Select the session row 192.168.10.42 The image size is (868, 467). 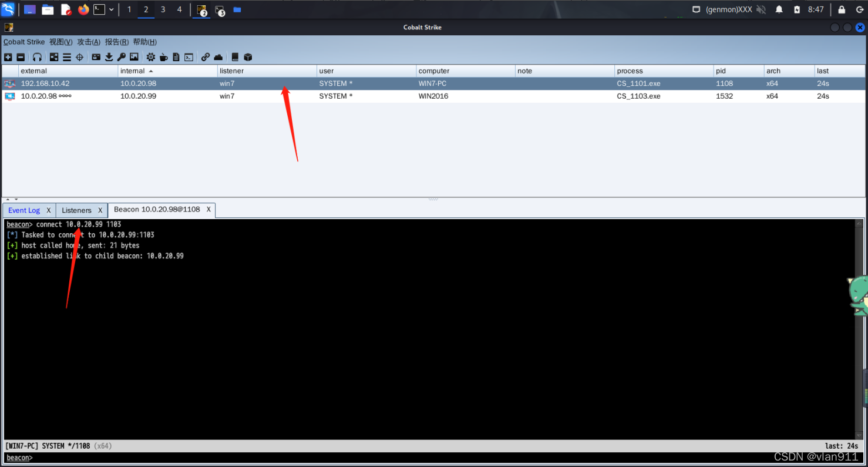pos(434,83)
